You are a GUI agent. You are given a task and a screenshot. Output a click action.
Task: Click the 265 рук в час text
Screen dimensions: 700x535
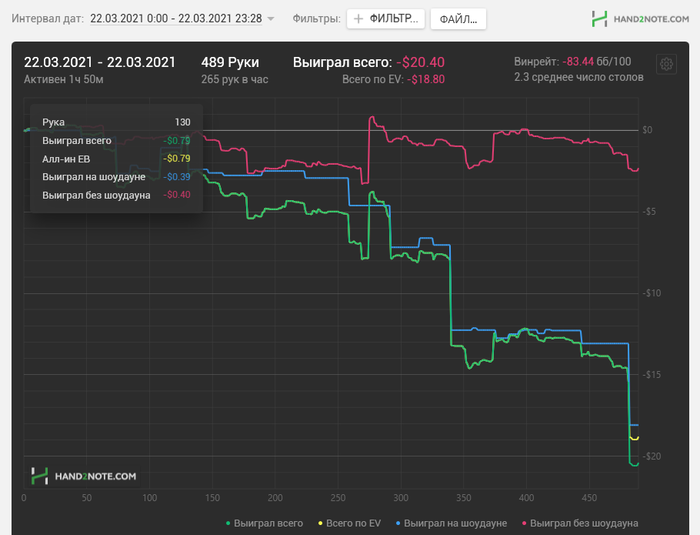[x=234, y=79]
